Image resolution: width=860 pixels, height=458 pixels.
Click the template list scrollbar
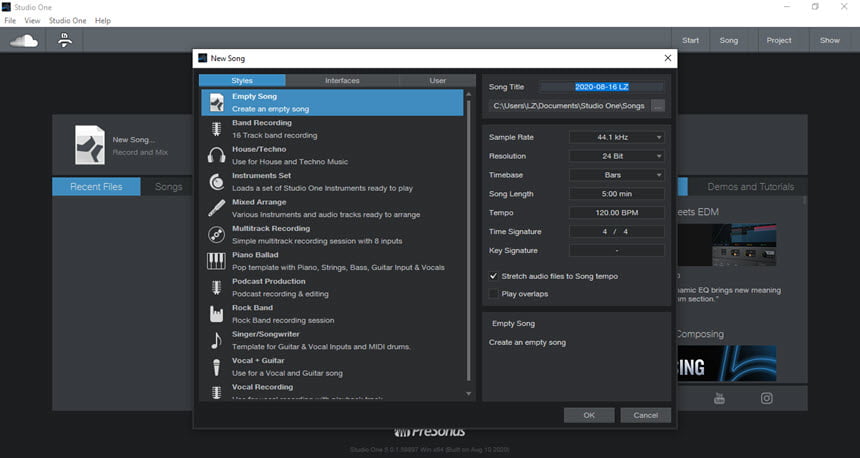(468, 240)
